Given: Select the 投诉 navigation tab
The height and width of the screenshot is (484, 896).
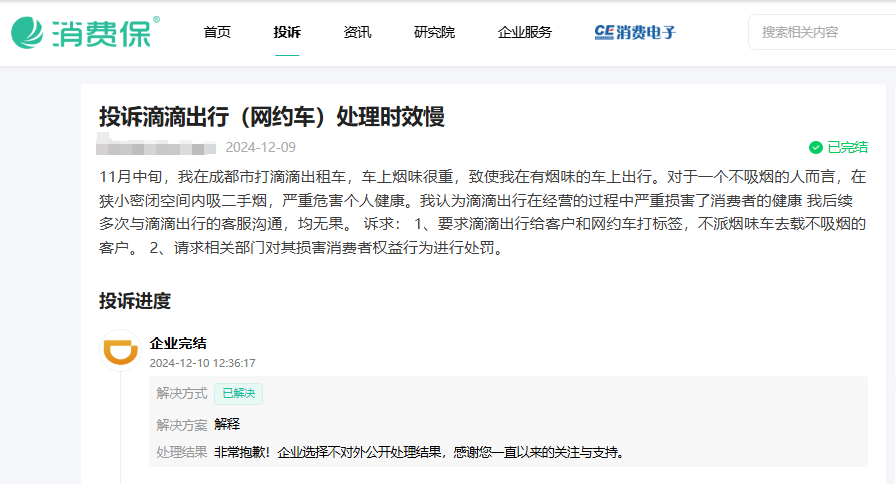Looking at the screenshot, I should point(287,33).
